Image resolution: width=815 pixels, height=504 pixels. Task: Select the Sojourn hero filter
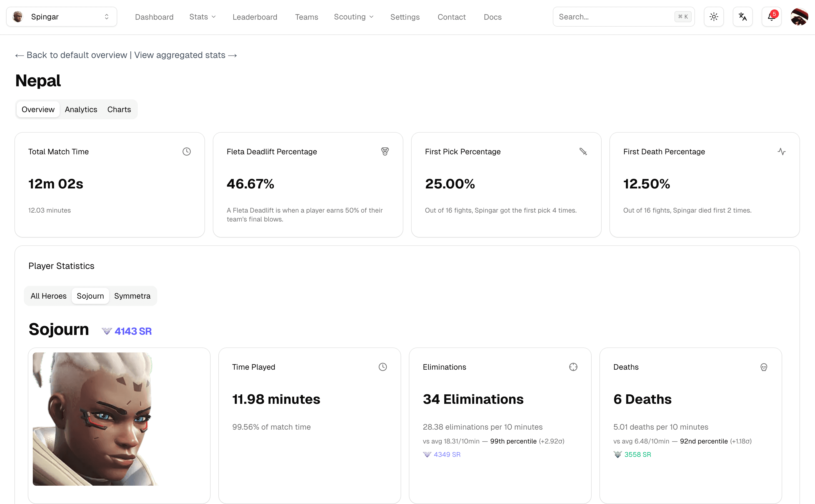pos(90,296)
